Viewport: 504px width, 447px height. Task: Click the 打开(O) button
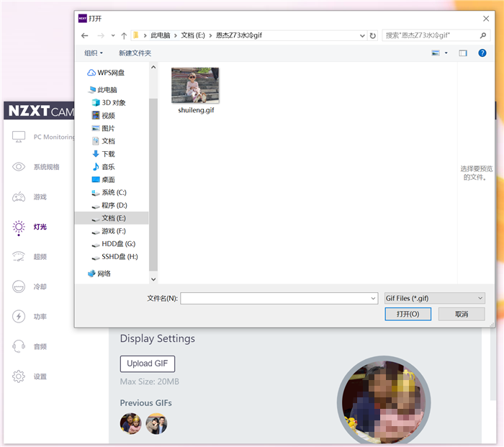[x=408, y=315]
